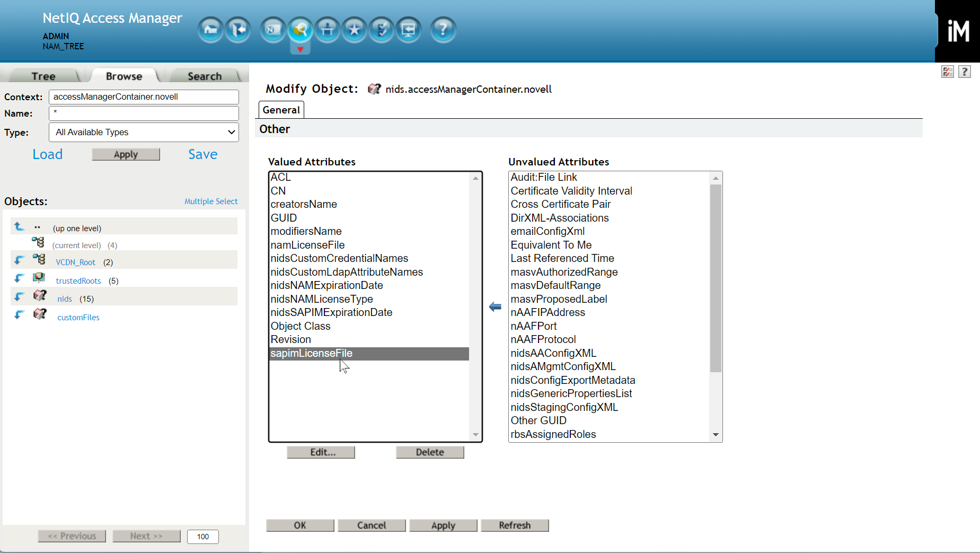Image resolution: width=980 pixels, height=553 pixels.
Task: Open the Multiple Select link
Action: coord(211,201)
